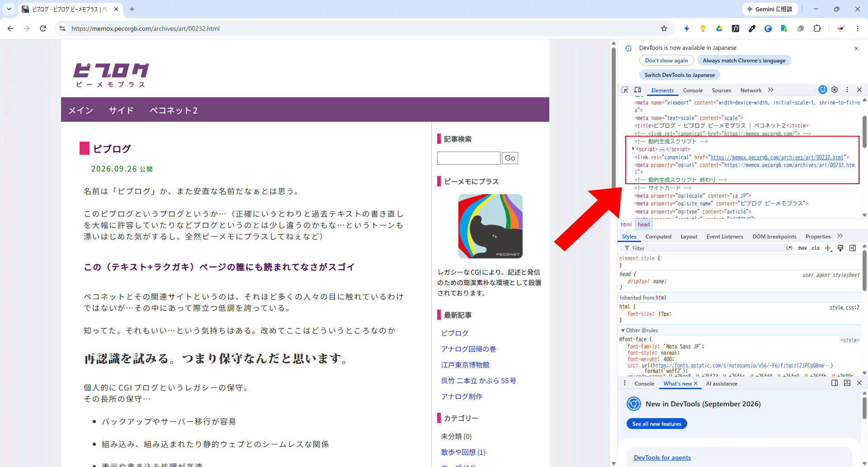Click the Gemini に相談 button
The height and width of the screenshot is (467, 868).
click(x=769, y=9)
